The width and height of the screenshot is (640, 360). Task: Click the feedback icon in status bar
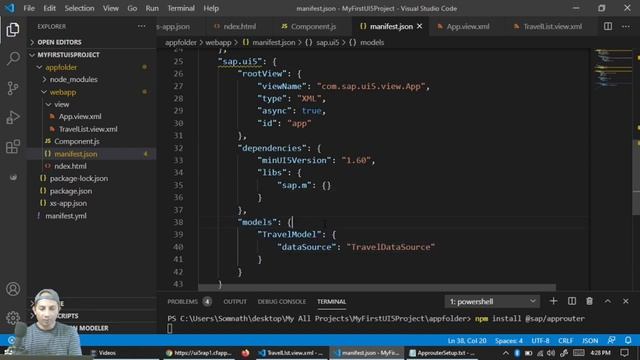(x=611, y=340)
